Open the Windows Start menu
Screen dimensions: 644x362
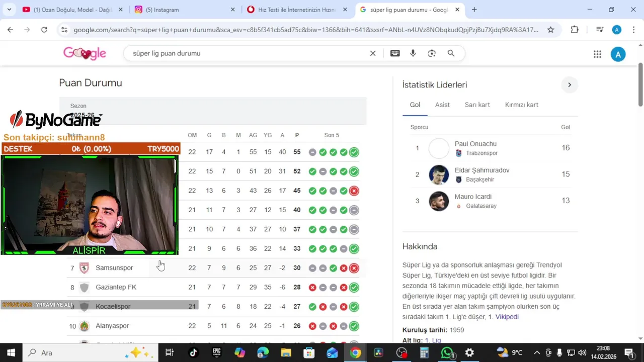click(x=11, y=352)
